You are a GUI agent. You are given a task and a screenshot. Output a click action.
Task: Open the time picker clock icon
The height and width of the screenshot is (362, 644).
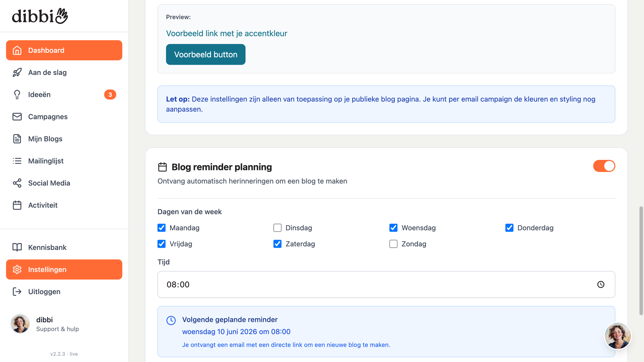point(601,285)
